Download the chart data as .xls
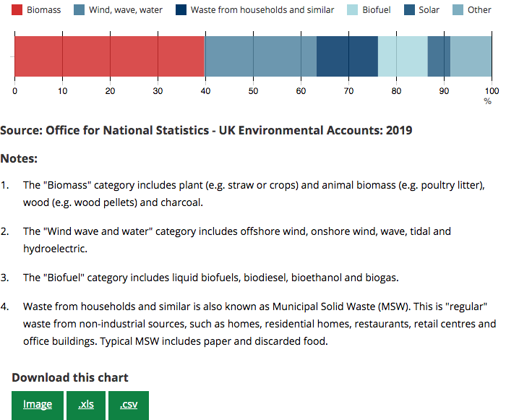 (x=85, y=405)
